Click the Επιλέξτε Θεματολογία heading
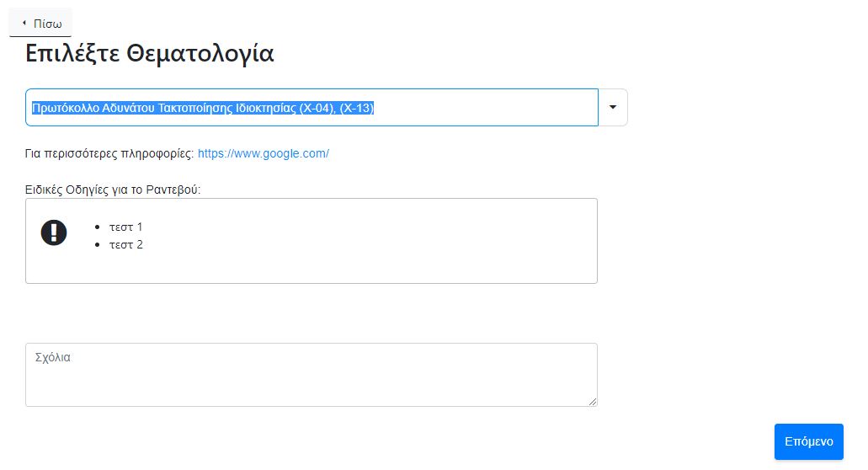Viewport: 868px width, 470px height. [x=150, y=54]
